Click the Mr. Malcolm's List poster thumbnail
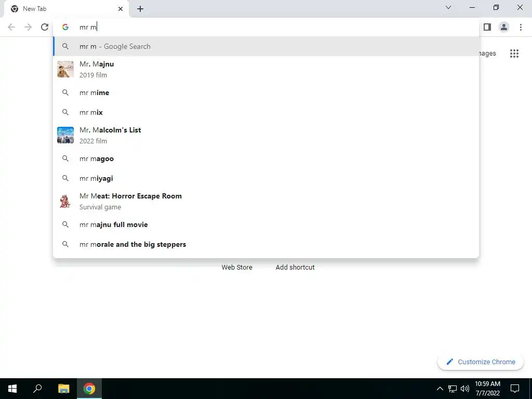The width and height of the screenshot is (532, 399). click(x=65, y=135)
